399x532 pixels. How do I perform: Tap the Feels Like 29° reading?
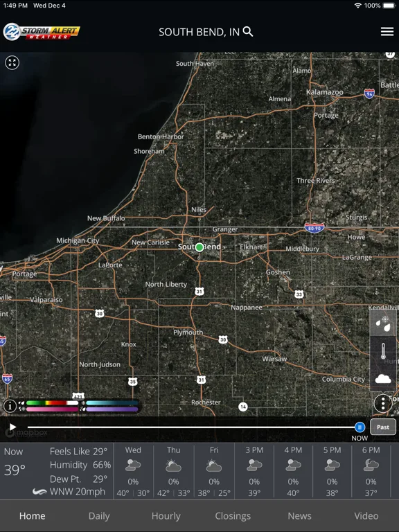78,451
